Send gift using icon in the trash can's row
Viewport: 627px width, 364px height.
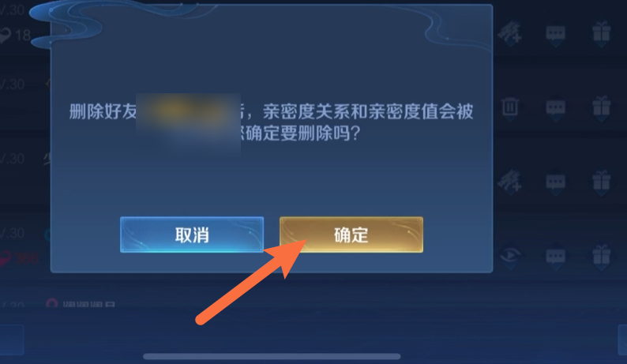(x=602, y=107)
